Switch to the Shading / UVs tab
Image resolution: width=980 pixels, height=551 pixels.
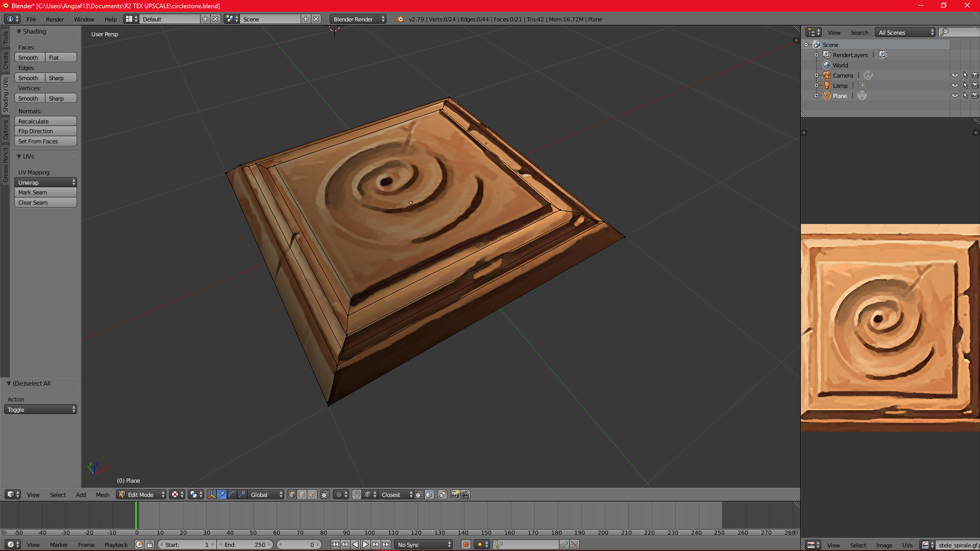tap(5, 94)
